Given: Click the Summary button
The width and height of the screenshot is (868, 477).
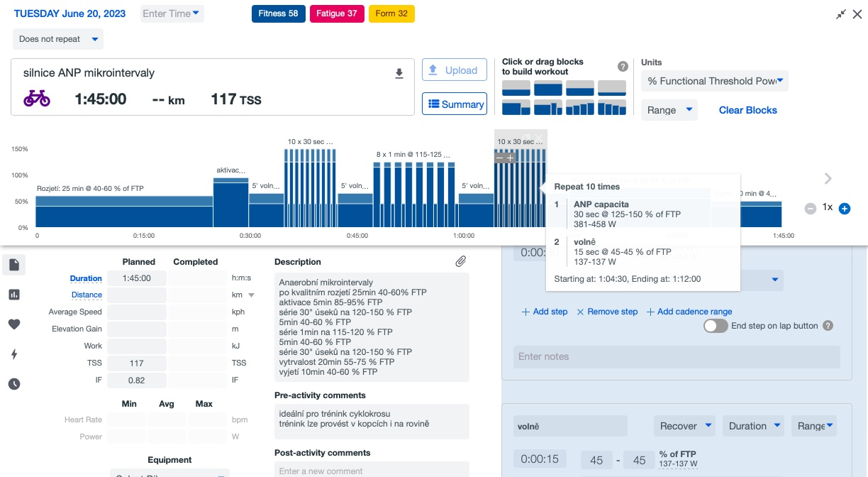Looking at the screenshot, I should pos(455,104).
